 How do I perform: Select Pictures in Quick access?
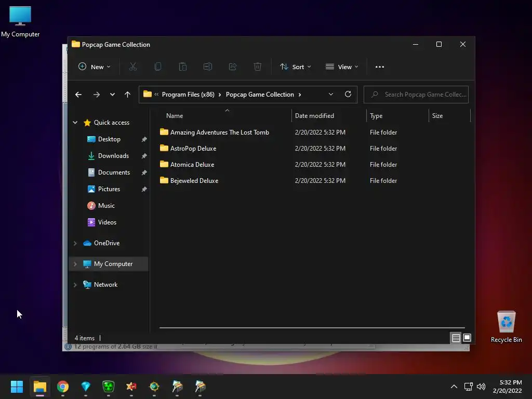coord(109,189)
